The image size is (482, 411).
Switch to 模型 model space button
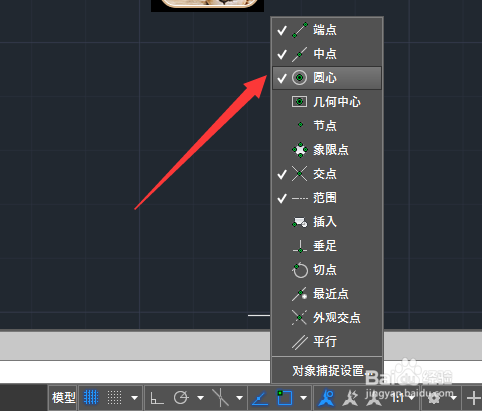[x=63, y=398]
